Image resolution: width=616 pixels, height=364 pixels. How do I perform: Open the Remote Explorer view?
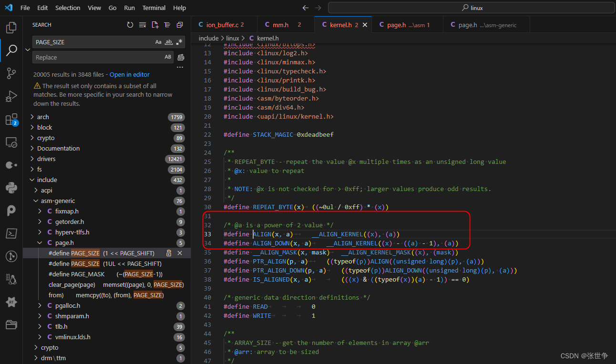[11, 142]
